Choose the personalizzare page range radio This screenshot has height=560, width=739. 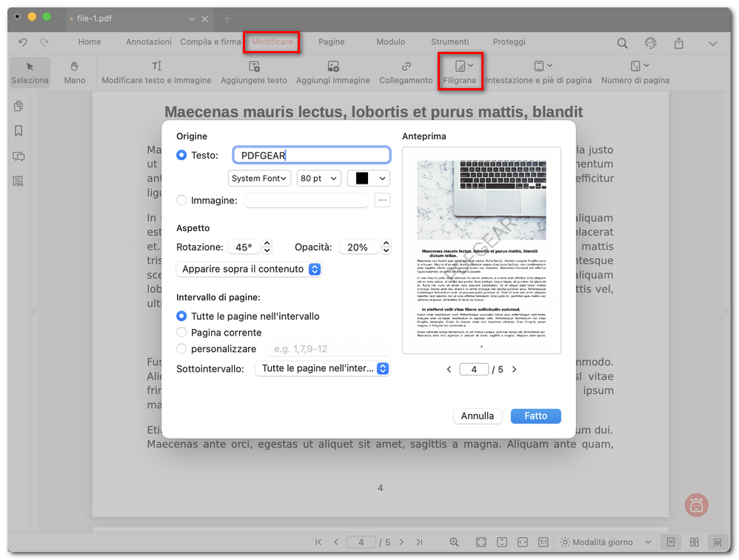pyautogui.click(x=181, y=349)
